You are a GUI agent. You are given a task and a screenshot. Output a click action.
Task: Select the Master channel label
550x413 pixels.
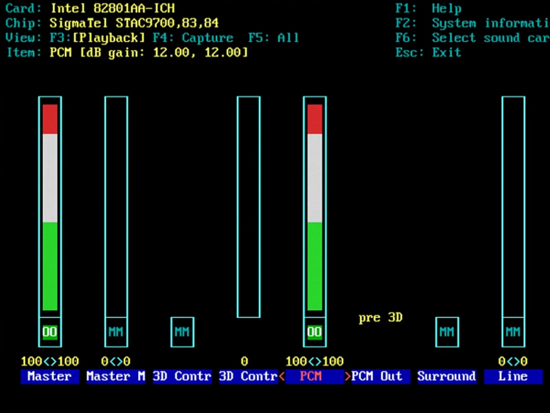coord(50,377)
